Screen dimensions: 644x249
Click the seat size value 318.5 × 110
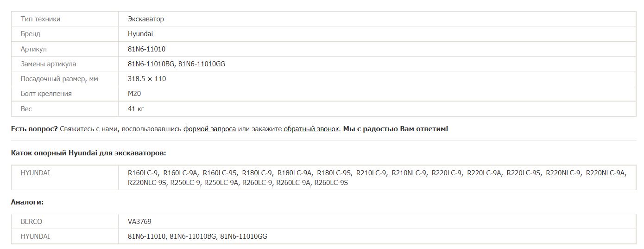(147, 79)
